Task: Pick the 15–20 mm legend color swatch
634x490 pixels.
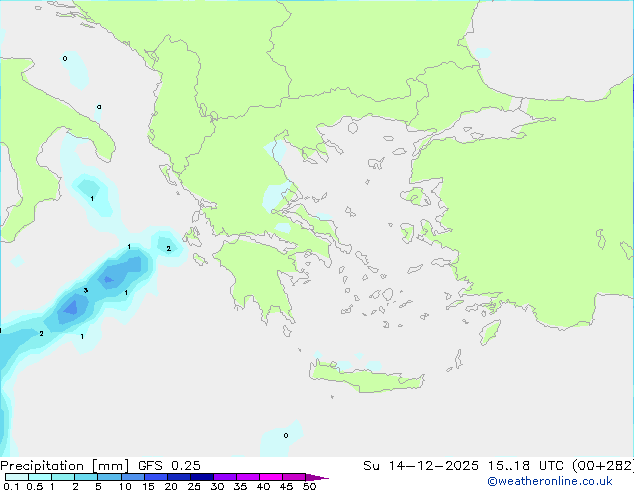Action: (x=155, y=477)
